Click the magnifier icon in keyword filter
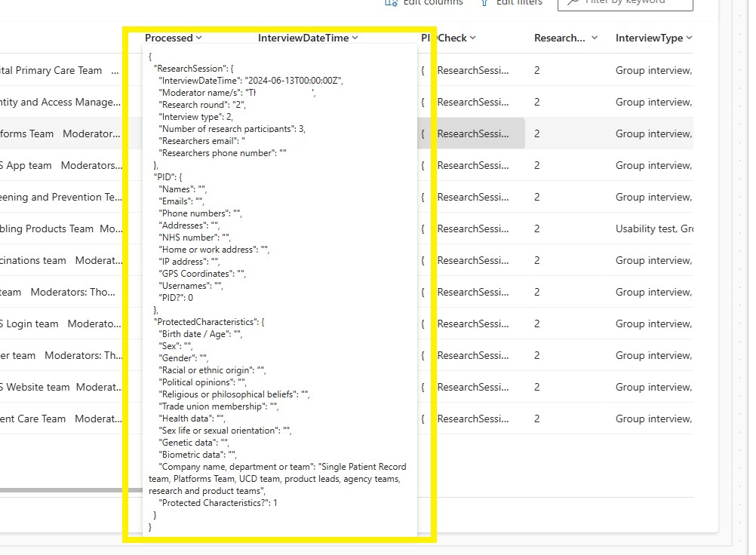This screenshot has width=756, height=555. click(x=573, y=2)
